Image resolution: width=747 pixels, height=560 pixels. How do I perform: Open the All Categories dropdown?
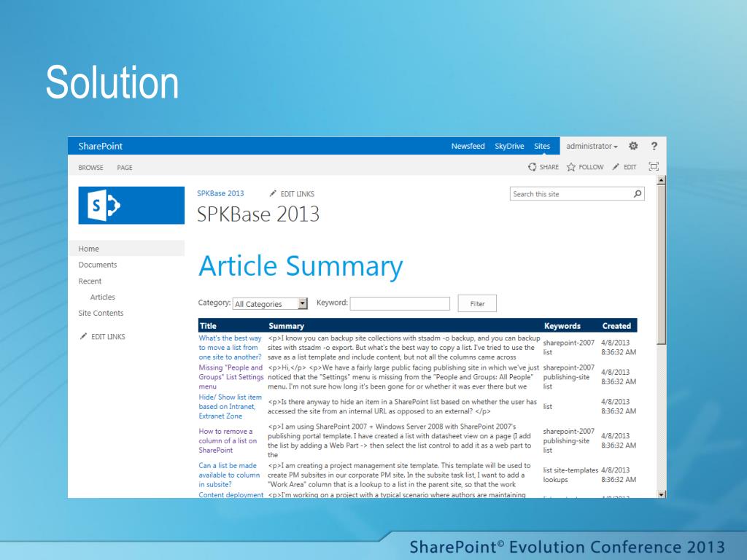click(270, 304)
